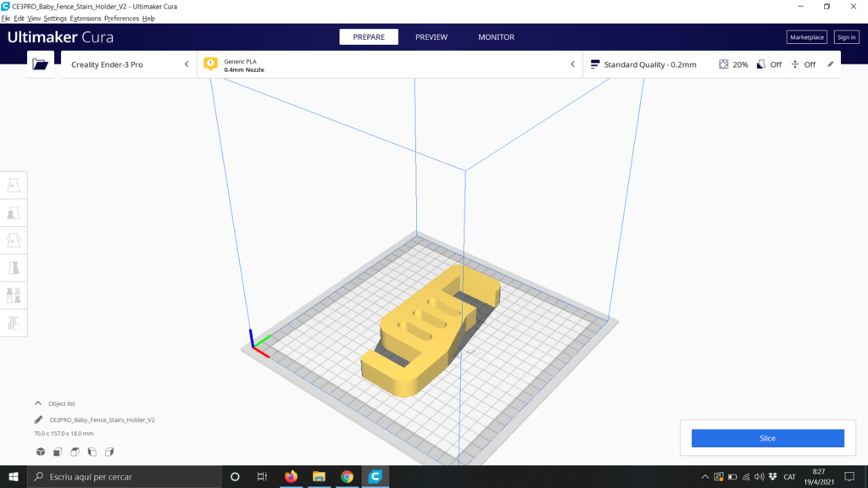Click the model dimensions text 70.0 x 157.0 x 18.0 mm

[x=64, y=434]
